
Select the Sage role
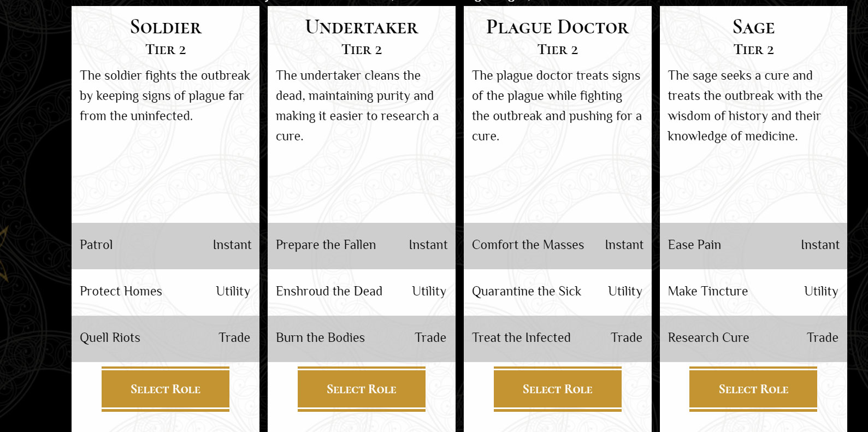(753, 389)
